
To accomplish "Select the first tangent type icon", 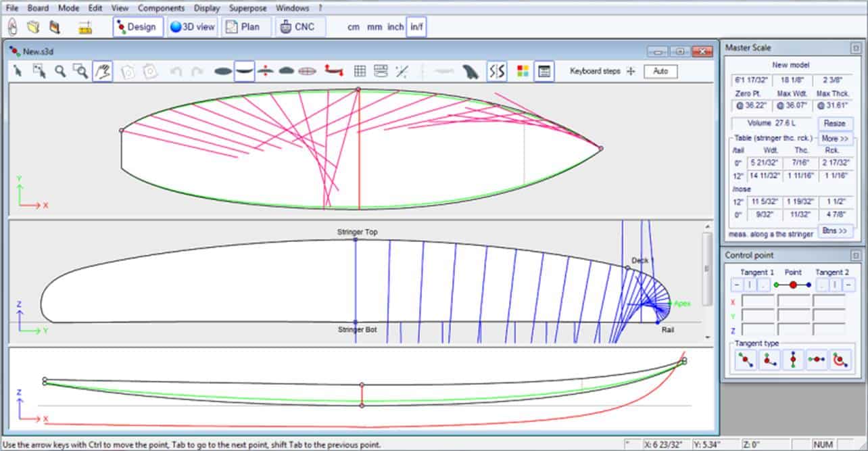I will pos(744,360).
